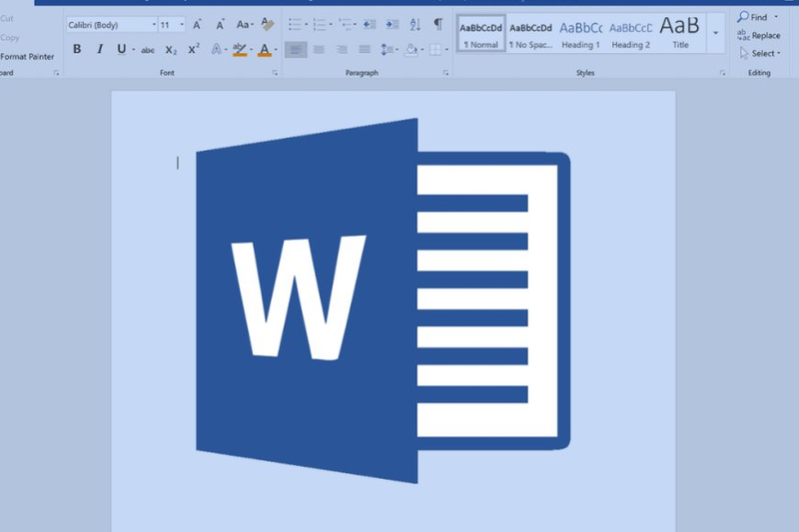Click the Multilevel List icon
The width and height of the screenshot is (799, 532).
point(346,24)
